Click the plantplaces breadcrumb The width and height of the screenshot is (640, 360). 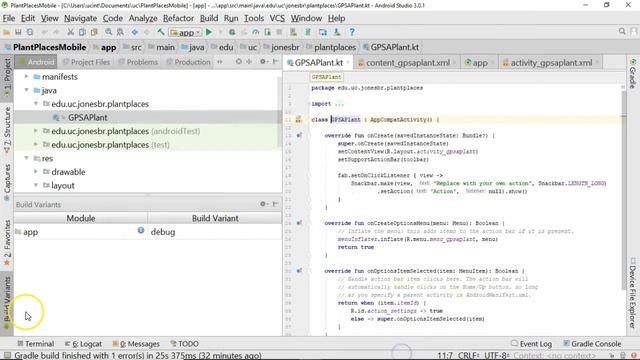[330, 47]
